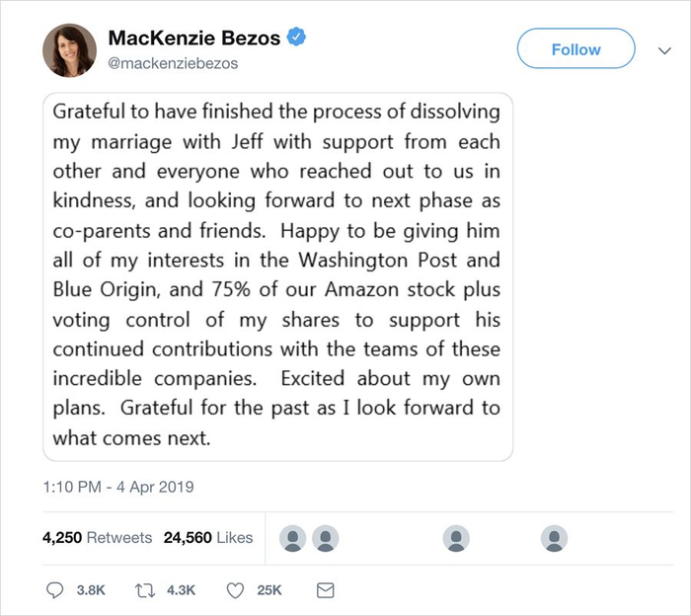Like the tweet with heart icon
The height and width of the screenshot is (616, 691).
(235, 589)
